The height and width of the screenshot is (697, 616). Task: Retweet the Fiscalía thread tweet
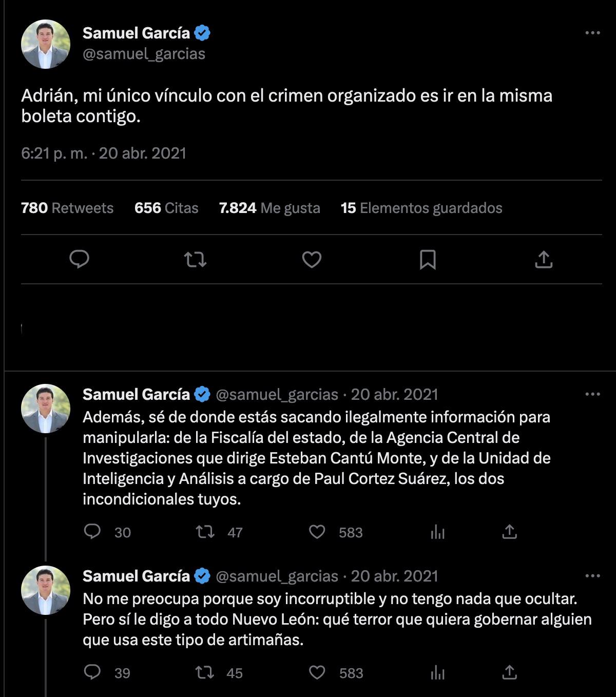coord(205,532)
